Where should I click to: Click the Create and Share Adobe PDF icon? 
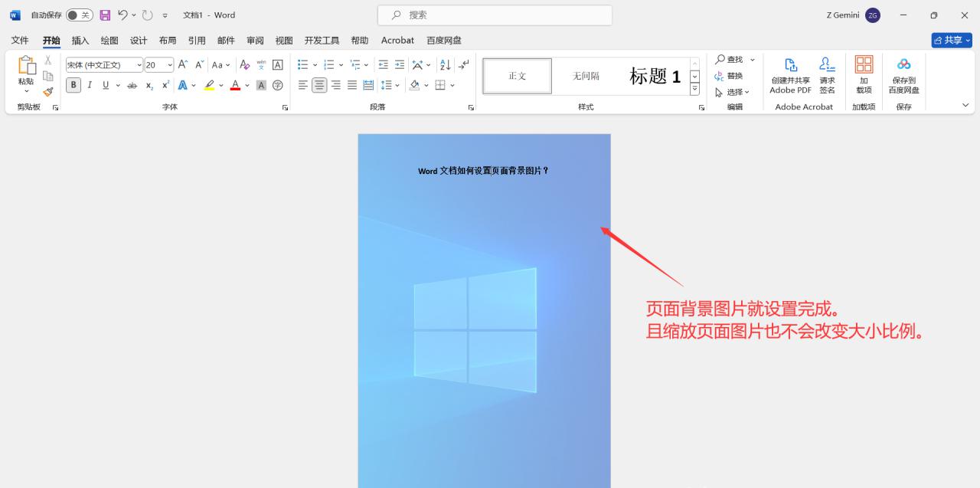pyautogui.click(x=790, y=75)
